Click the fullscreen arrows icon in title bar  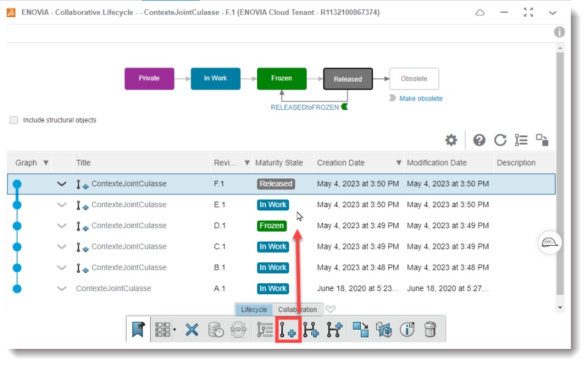(529, 12)
